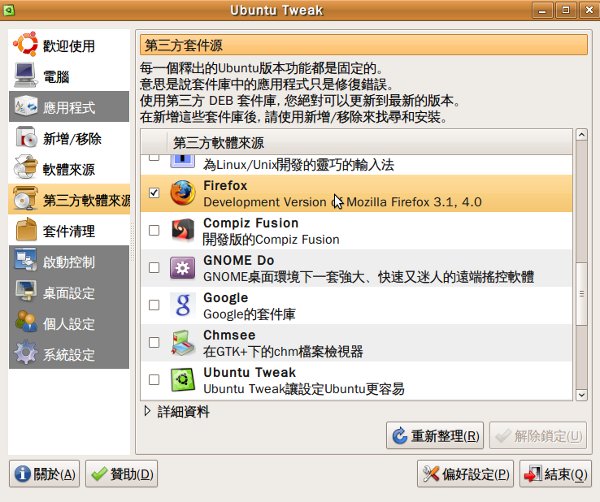
Task: Click the 贊助(D) donate button
Action: click(x=121, y=474)
